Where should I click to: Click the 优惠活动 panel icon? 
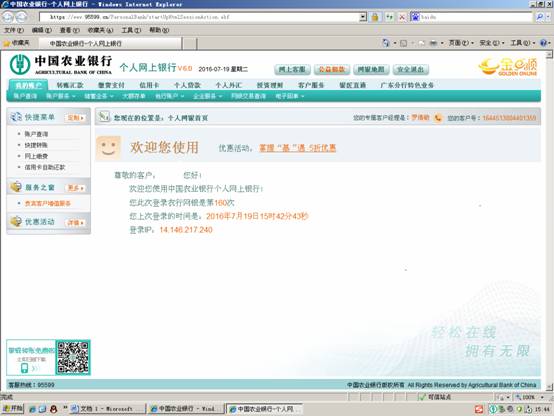click(16, 222)
